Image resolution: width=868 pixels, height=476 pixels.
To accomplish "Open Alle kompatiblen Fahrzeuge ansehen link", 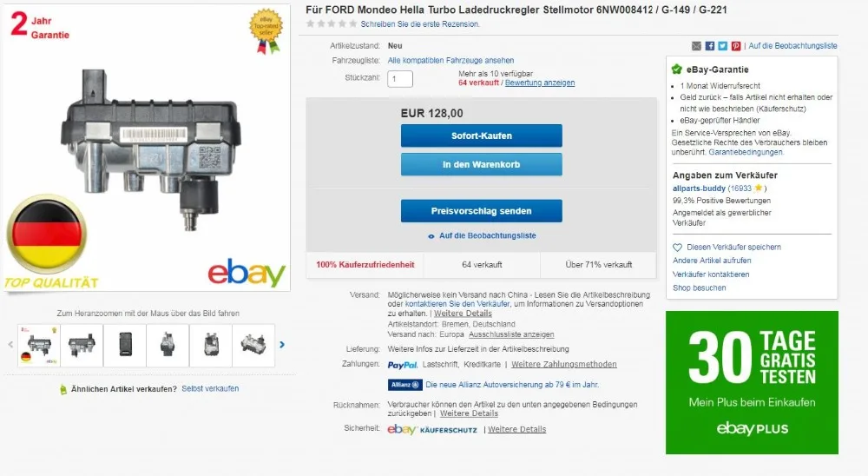I will [450, 61].
